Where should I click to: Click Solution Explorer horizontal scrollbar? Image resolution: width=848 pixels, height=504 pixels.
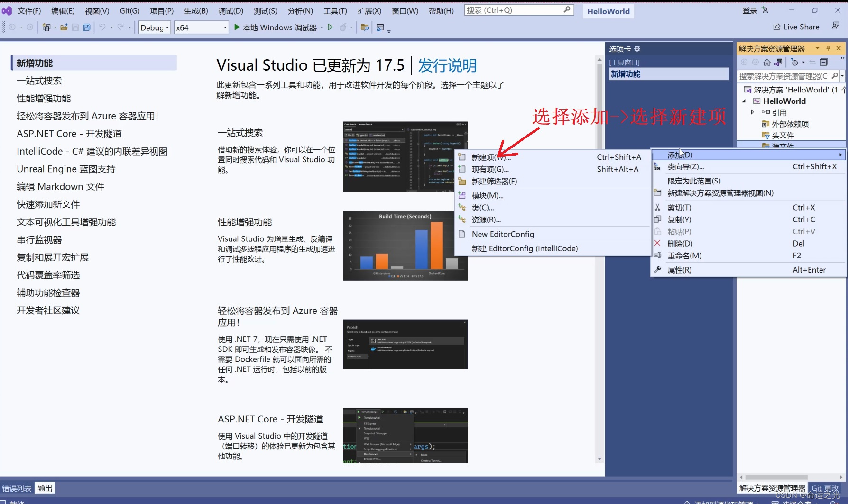(x=776, y=477)
